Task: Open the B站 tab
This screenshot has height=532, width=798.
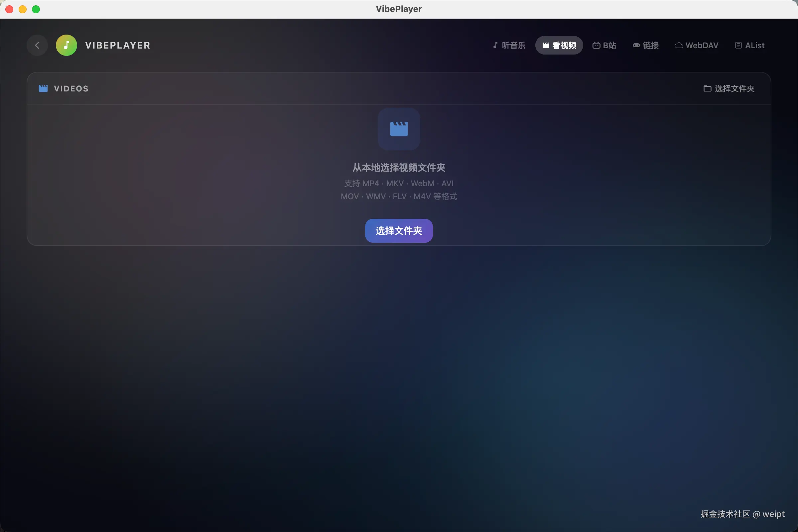Action: coord(609,45)
